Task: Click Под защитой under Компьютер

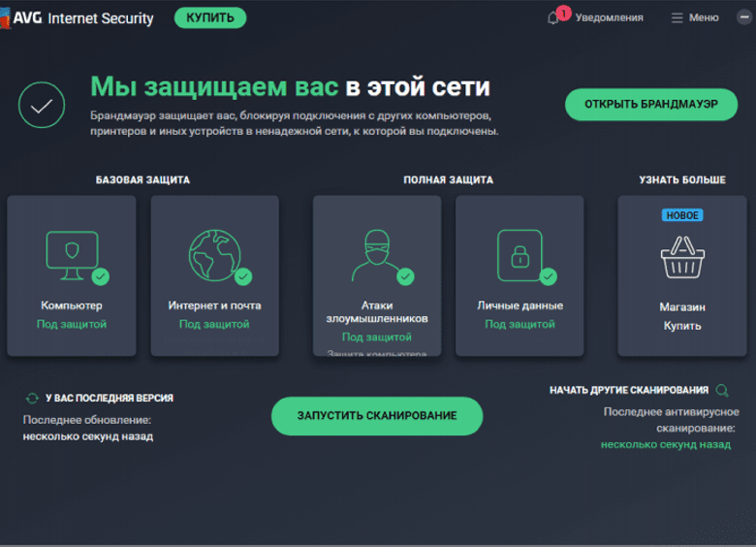Action: (72, 324)
